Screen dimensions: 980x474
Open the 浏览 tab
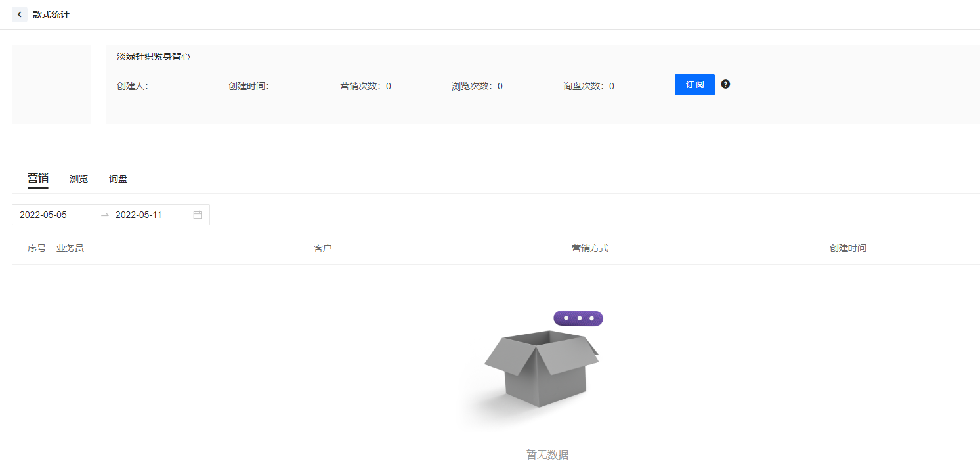pyautogui.click(x=79, y=179)
